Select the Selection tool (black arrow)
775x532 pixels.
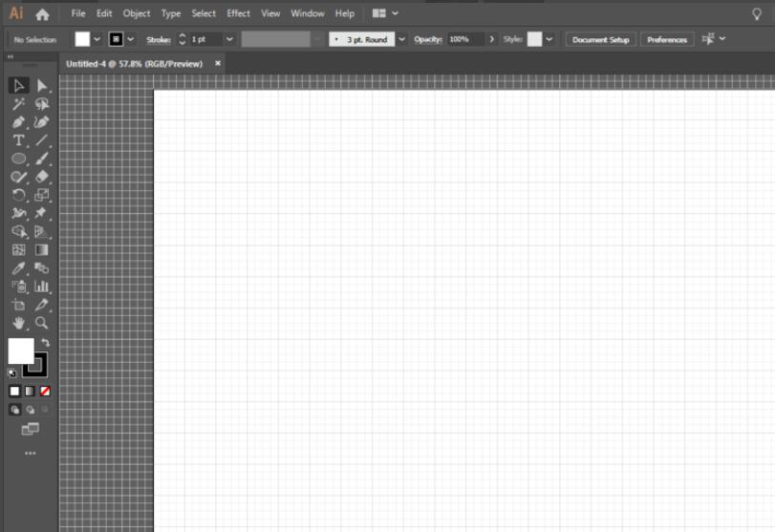click(x=19, y=85)
